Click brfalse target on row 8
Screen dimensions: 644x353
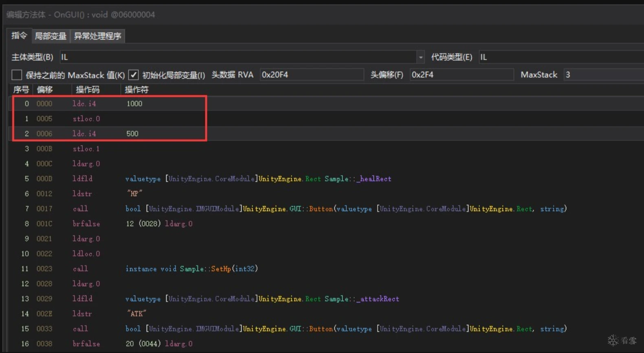pos(159,224)
